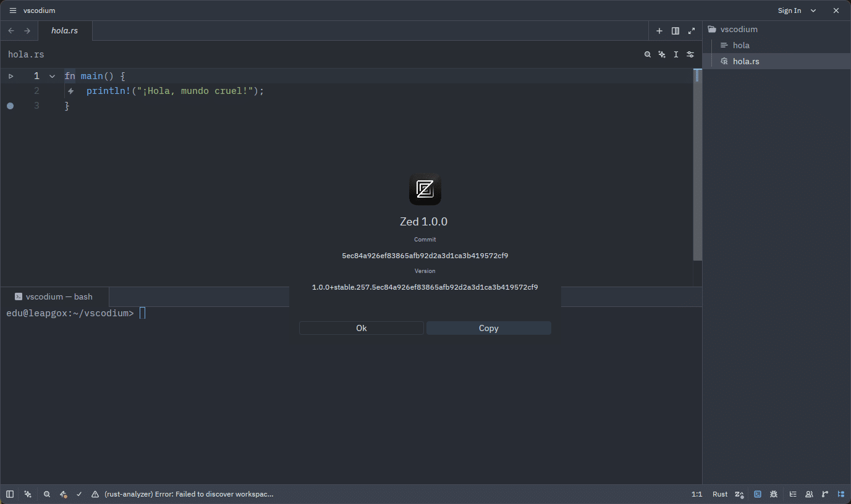Image resolution: width=851 pixels, height=504 pixels.
Task: Open the language servers bolt icon
Action: 63,494
